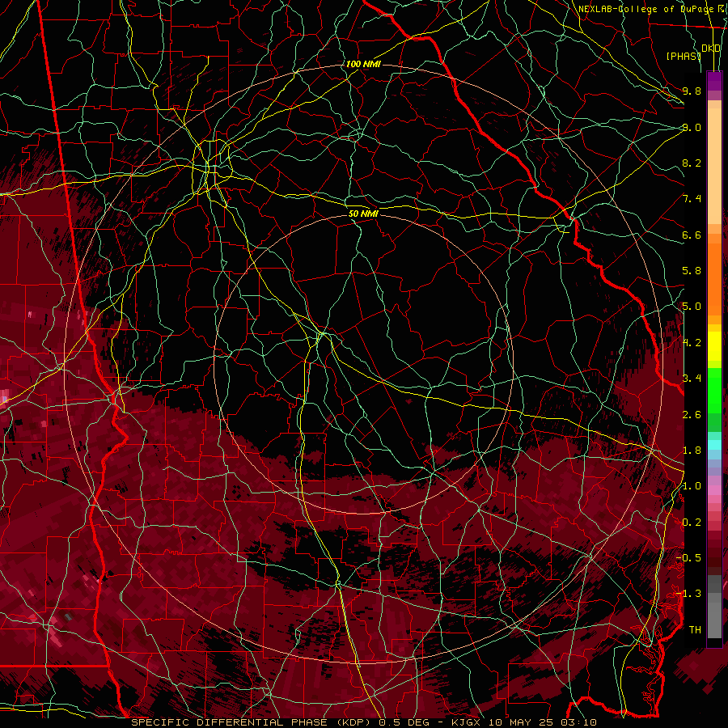Click the 7.4 scale value
This screenshot has height=728, width=728.
(x=692, y=199)
